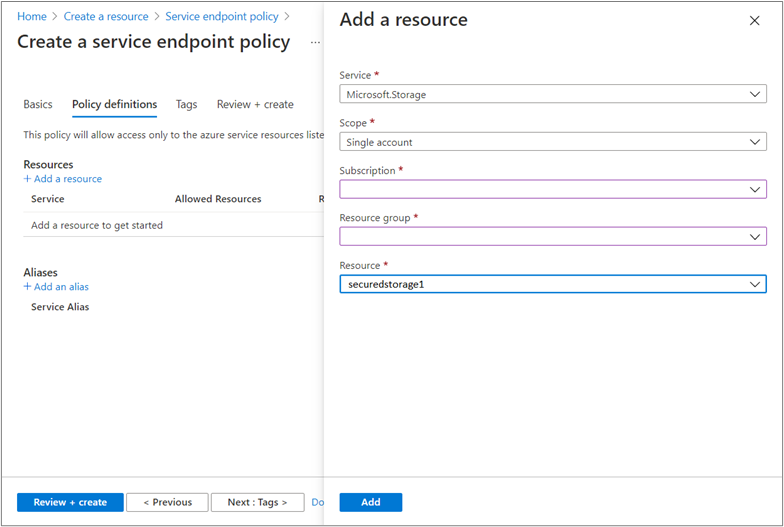Go back with the Previous button
Viewport: 784px width, 527px height.
[x=167, y=502]
